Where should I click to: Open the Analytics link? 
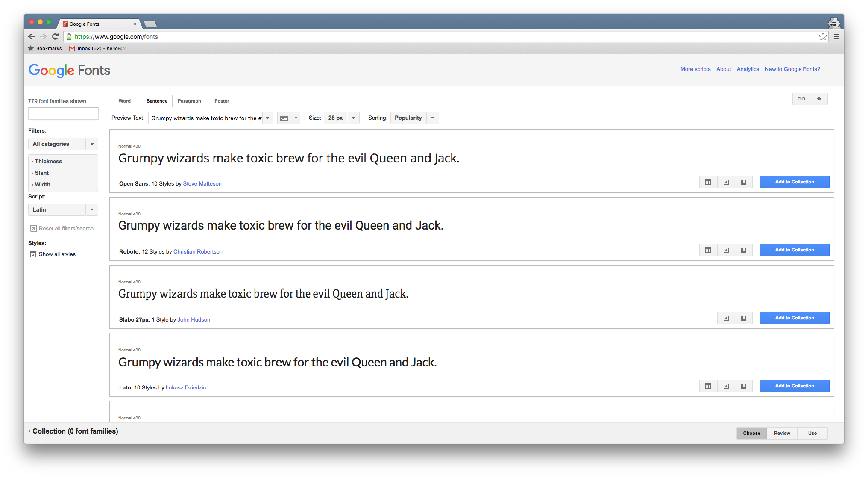(x=748, y=69)
